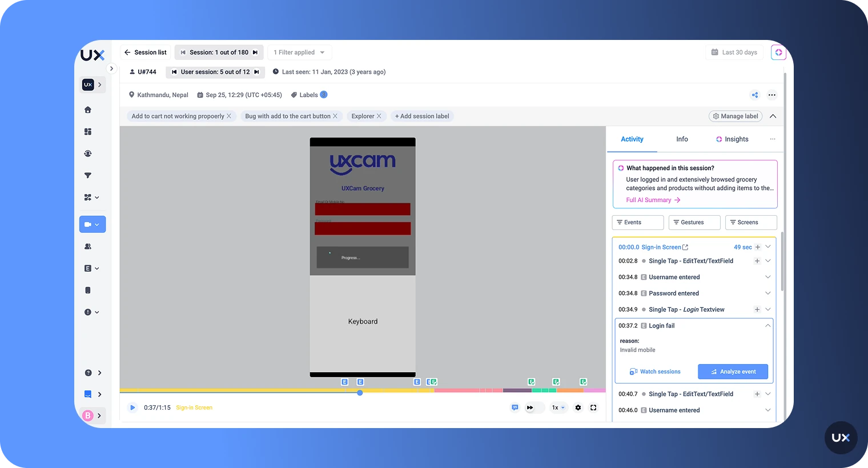
Task: Remove 'Add to cart not working propoerly' label
Action: pos(229,116)
